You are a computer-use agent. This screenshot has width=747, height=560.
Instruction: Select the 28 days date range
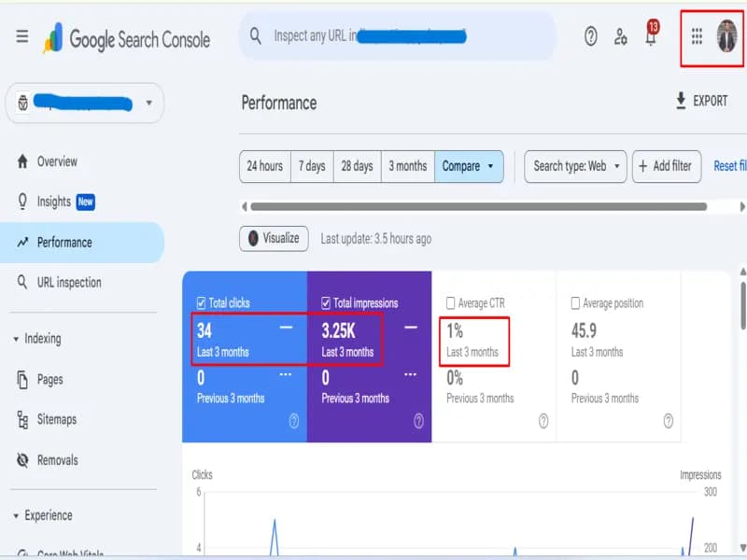pos(358,166)
